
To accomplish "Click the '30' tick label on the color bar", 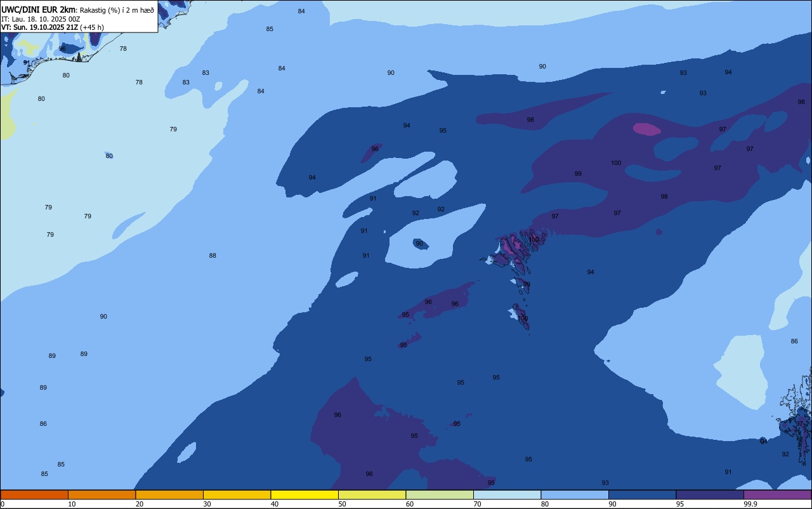I will 207,504.
